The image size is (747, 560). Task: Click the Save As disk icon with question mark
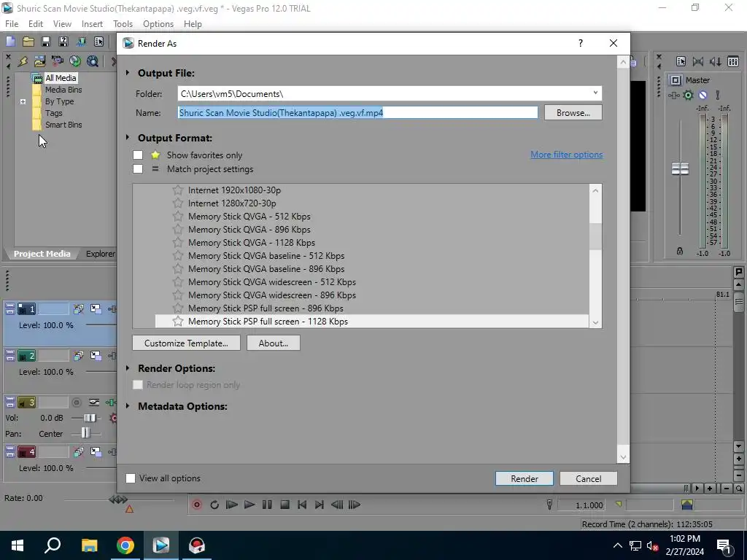click(63, 42)
